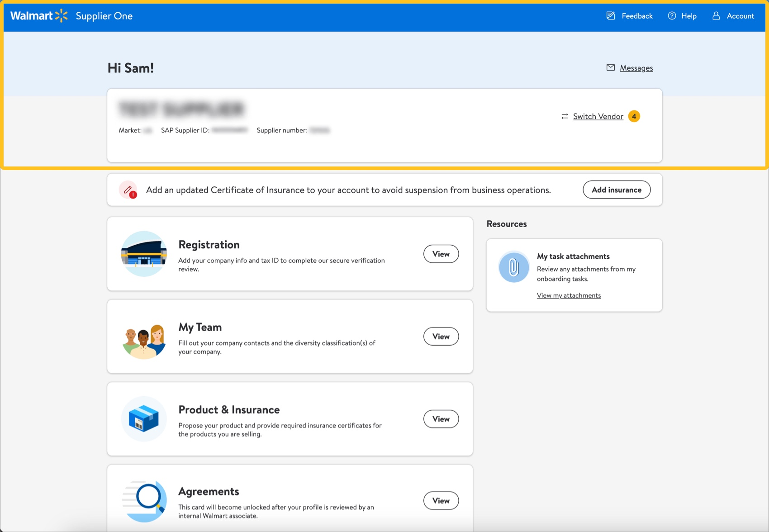Viewport: 769px width, 532px height.
Task: Click the Registration store illustration
Action: 144,254
